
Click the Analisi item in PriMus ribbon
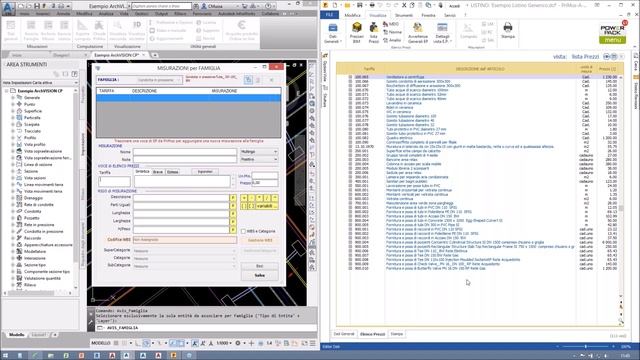pos(392,40)
